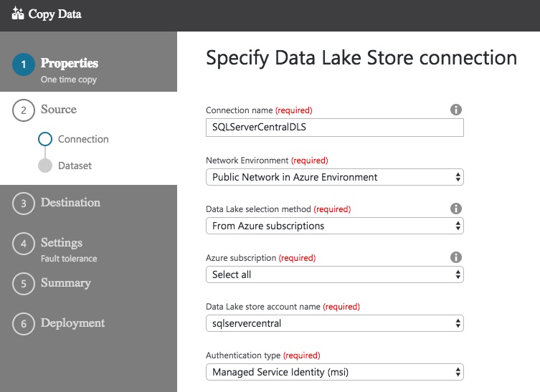The width and height of the screenshot is (540, 392).
Task: Click the step 5 Summary circle icon
Action: click(x=24, y=284)
